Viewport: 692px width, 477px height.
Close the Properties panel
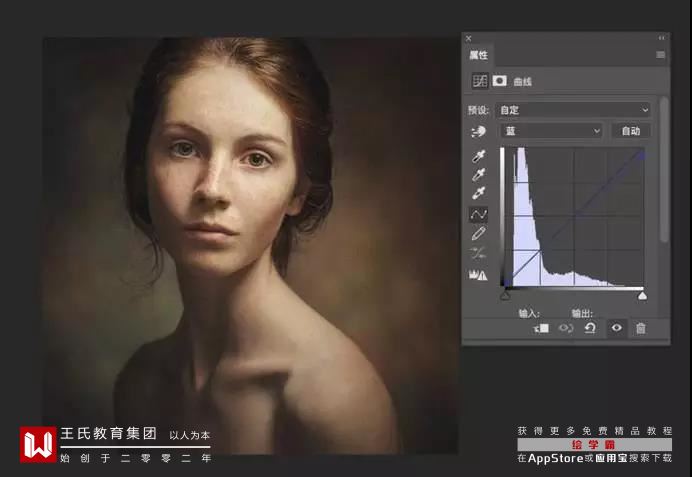pyautogui.click(x=469, y=38)
